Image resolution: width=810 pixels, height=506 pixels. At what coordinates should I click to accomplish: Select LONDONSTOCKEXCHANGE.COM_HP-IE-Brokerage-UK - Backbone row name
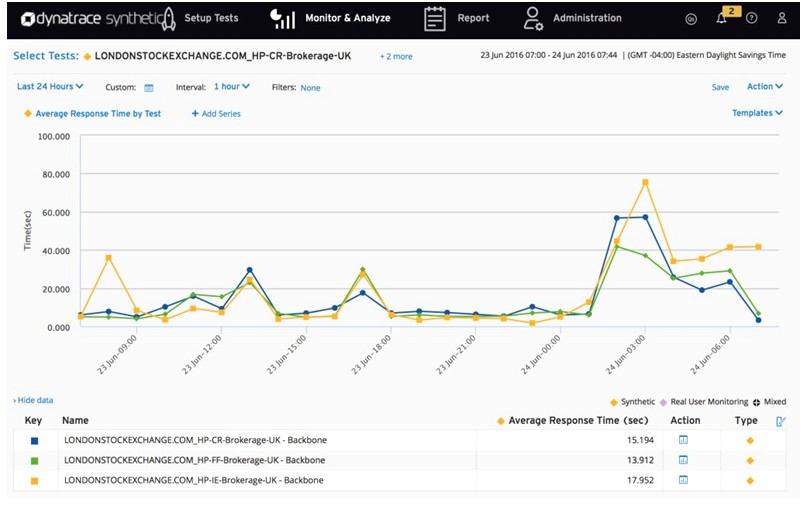(x=194, y=481)
